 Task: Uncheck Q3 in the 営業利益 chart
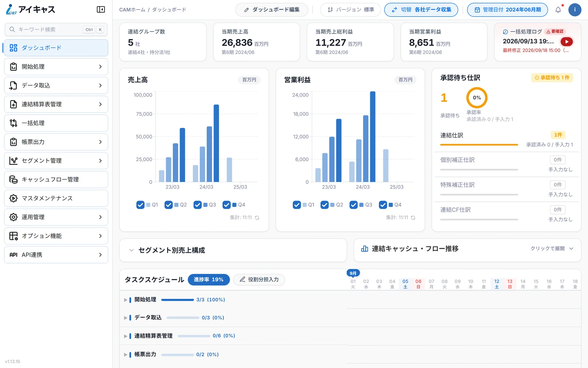tap(354, 205)
